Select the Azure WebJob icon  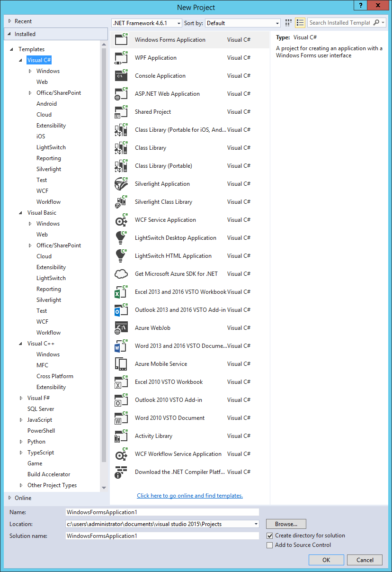(121, 328)
